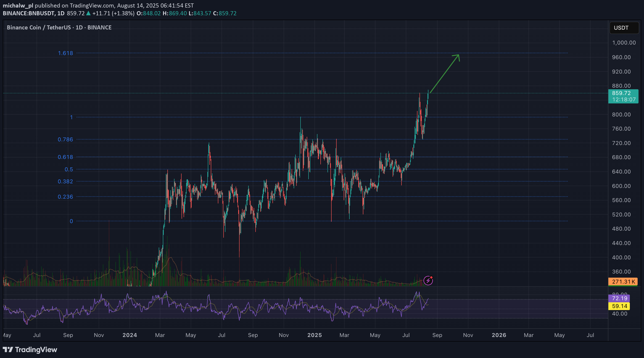Image resolution: width=644 pixels, height=358 pixels.
Task: Click the 1,000.00 price axis label
Action: (x=624, y=42)
